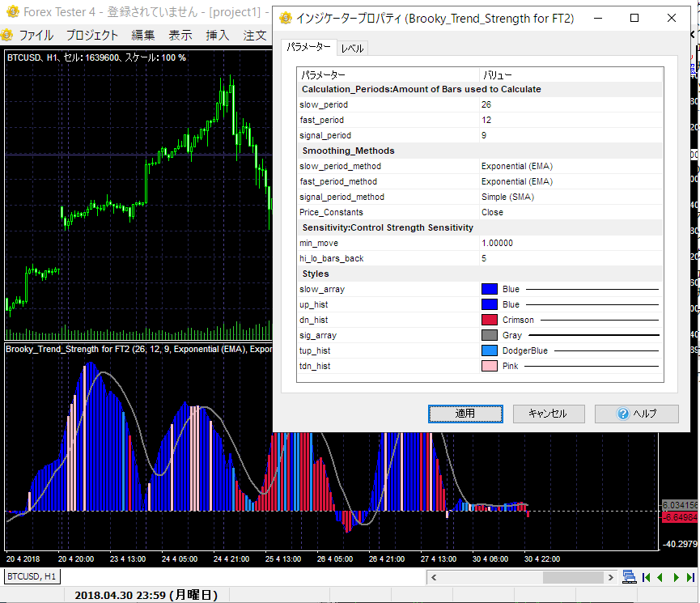700x603 pixels.
Task: Open signal_period_method Simple (SMA) value
Action: [x=507, y=197]
